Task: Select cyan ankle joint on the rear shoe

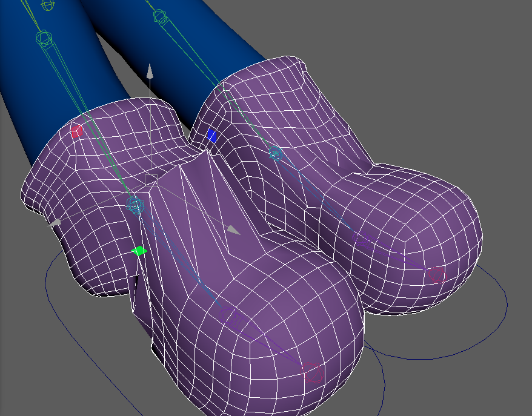Action: coord(276,153)
